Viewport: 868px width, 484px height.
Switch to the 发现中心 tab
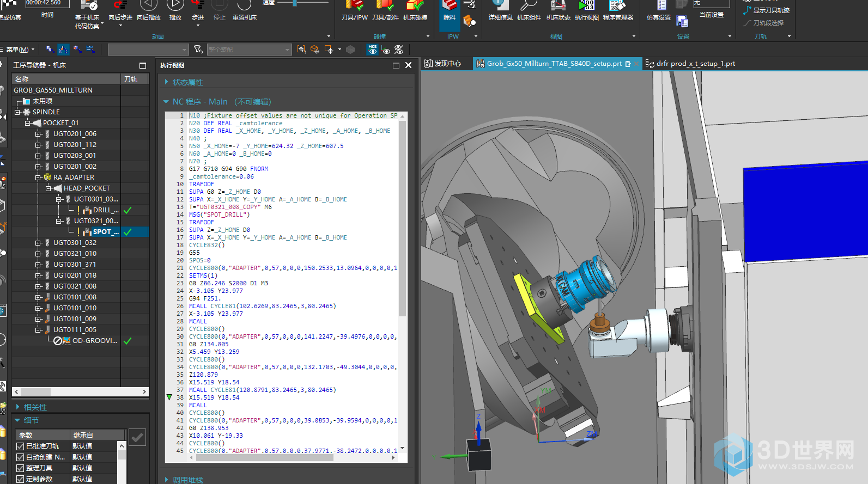tap(442, 64)
